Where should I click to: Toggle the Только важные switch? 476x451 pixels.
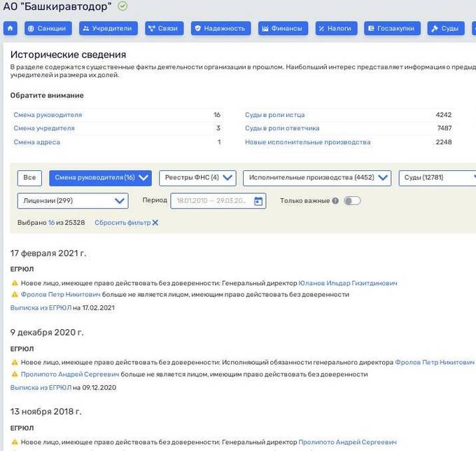click(x=352, y=201)
